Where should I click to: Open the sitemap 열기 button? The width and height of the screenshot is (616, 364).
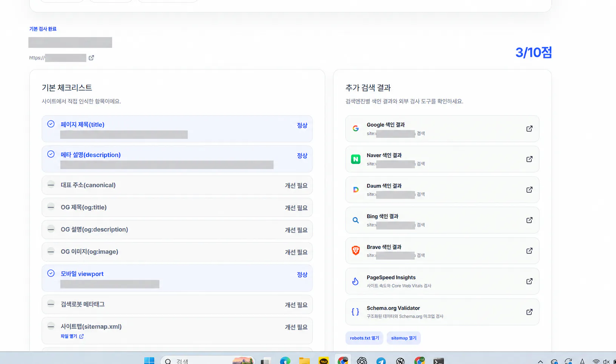[404, 338]
